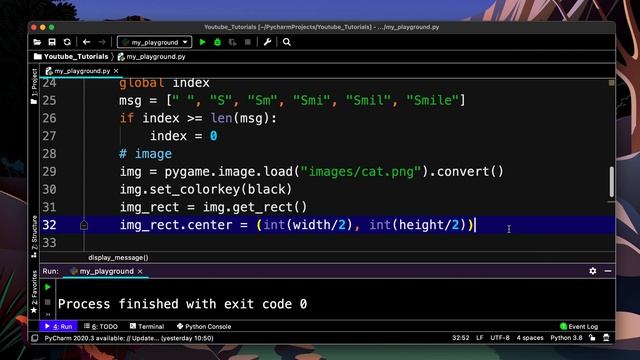The height and width of the screenshot is (360, 640).
Task: Select Youtube_Tutorials breadcrumb folder
Action: tap(71, 57)
